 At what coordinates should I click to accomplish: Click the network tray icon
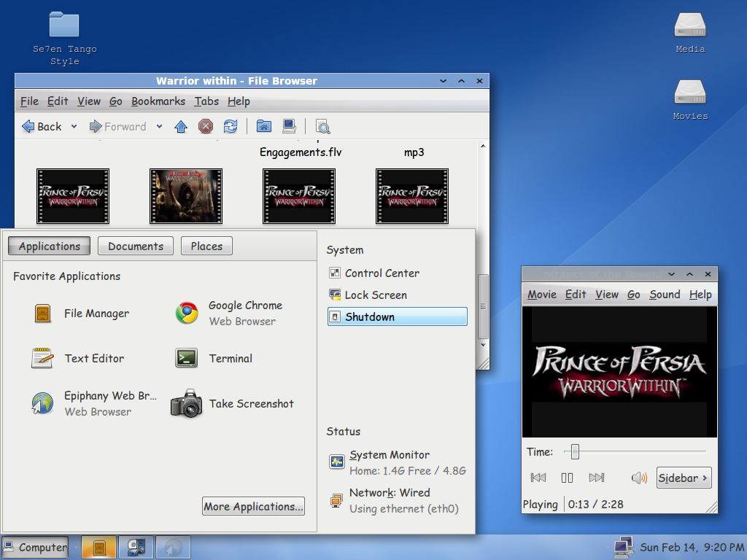click(x=623, y=547)
